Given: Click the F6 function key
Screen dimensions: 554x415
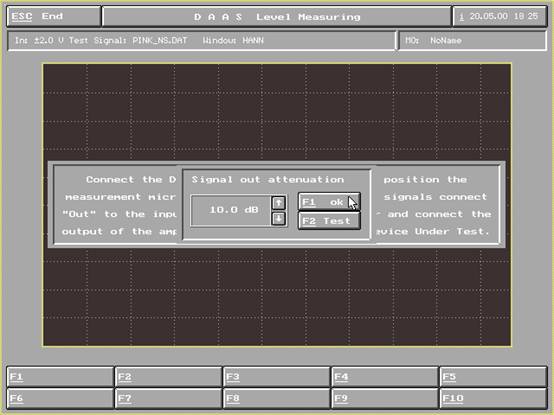Looking at the screenshot, I should [60, 398].
